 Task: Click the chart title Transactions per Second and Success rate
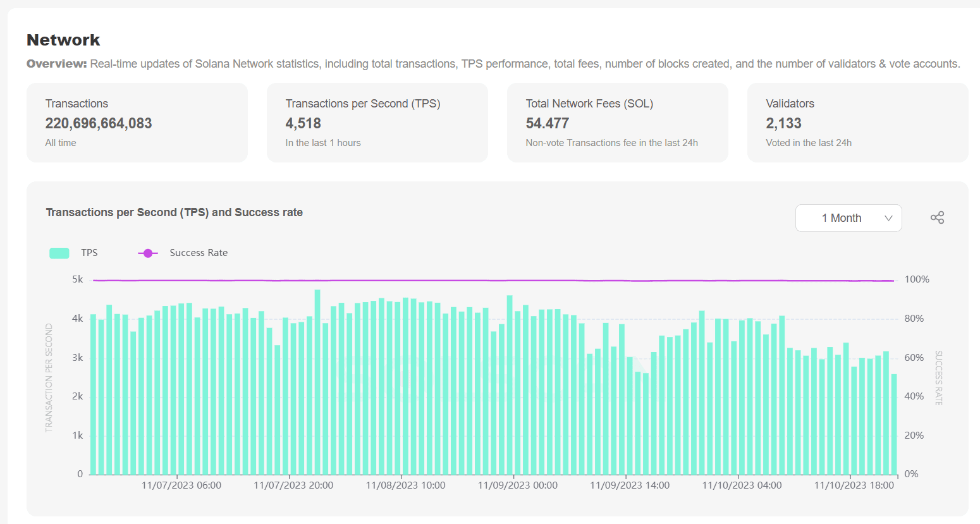[x=175, y=212]
